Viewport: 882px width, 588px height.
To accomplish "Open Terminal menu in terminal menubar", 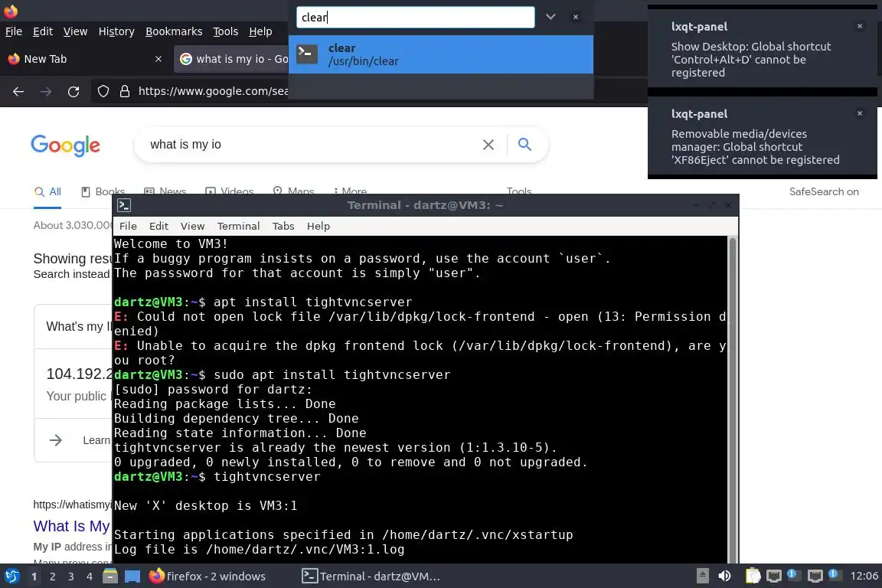I will pos(239,226).
